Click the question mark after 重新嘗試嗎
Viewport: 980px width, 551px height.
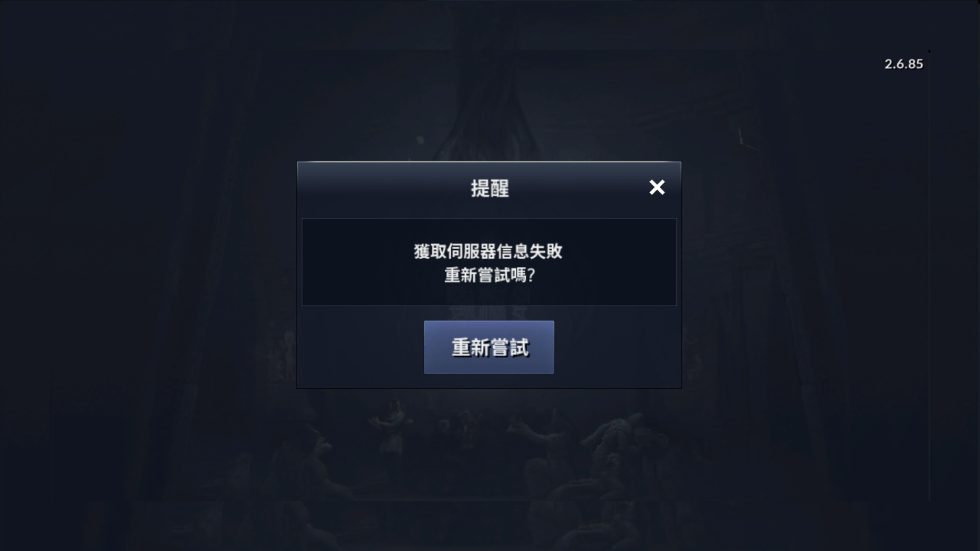coord(531,275)
